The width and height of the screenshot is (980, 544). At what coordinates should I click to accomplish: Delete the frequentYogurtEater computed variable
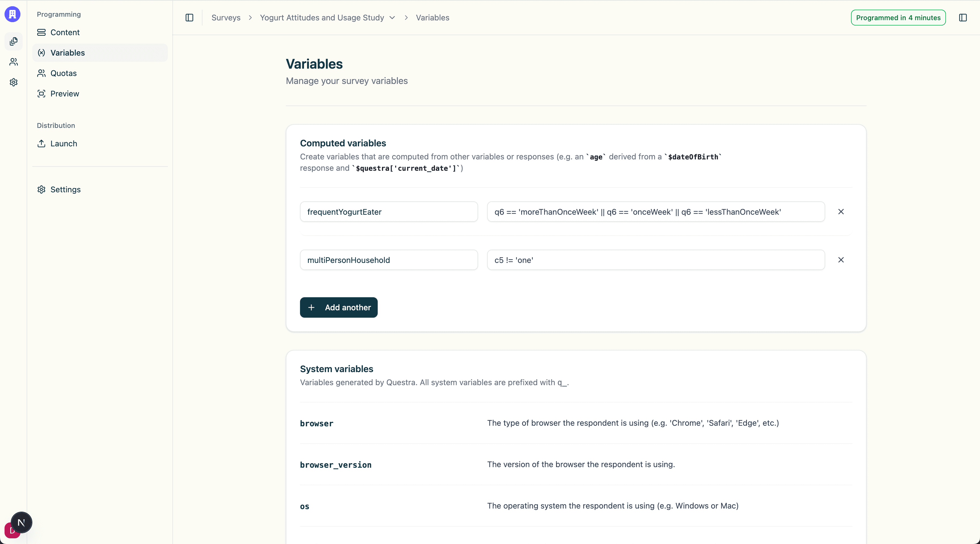pyautogui.click(x=841, y=212)
